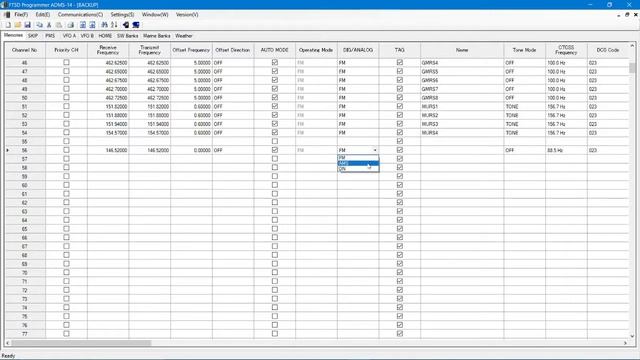
Task: Click CTCSS 88.5 Hz cell for channel 56
Action: click(566, 150)
